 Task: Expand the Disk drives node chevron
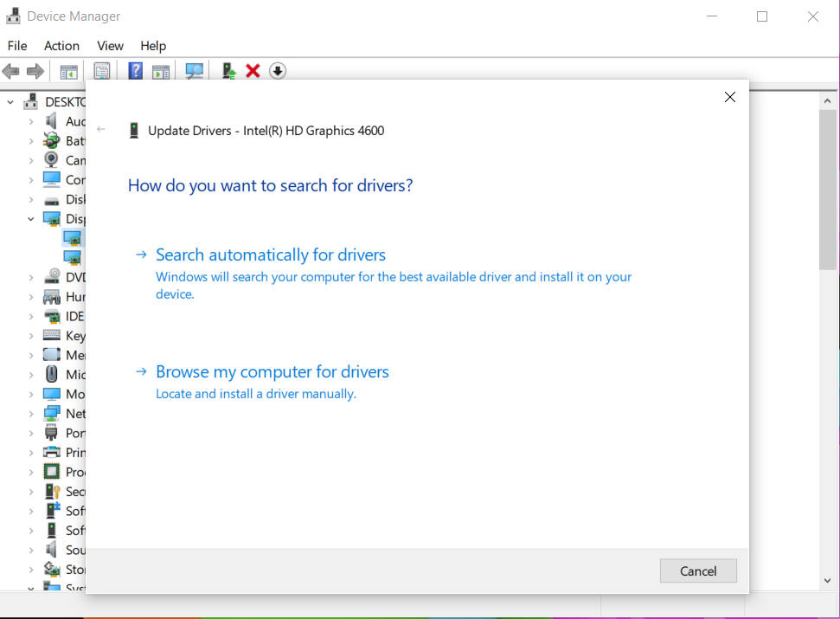click(29, 199)
